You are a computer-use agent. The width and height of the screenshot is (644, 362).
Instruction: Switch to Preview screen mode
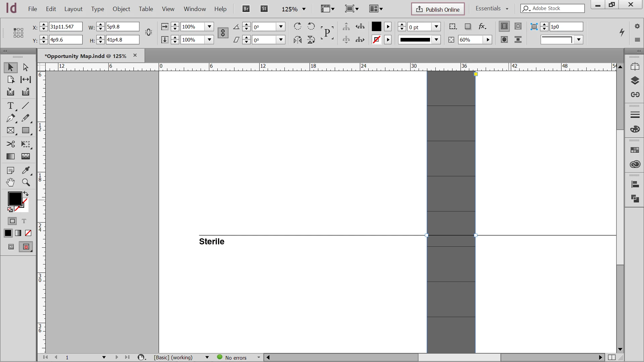(x=26, y=247)
